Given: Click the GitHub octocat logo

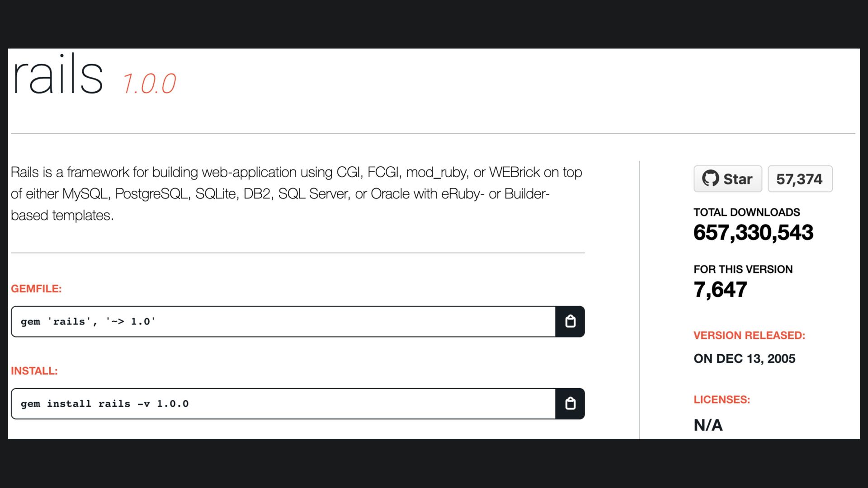Looking at the screenshot, I should [710, 178].
